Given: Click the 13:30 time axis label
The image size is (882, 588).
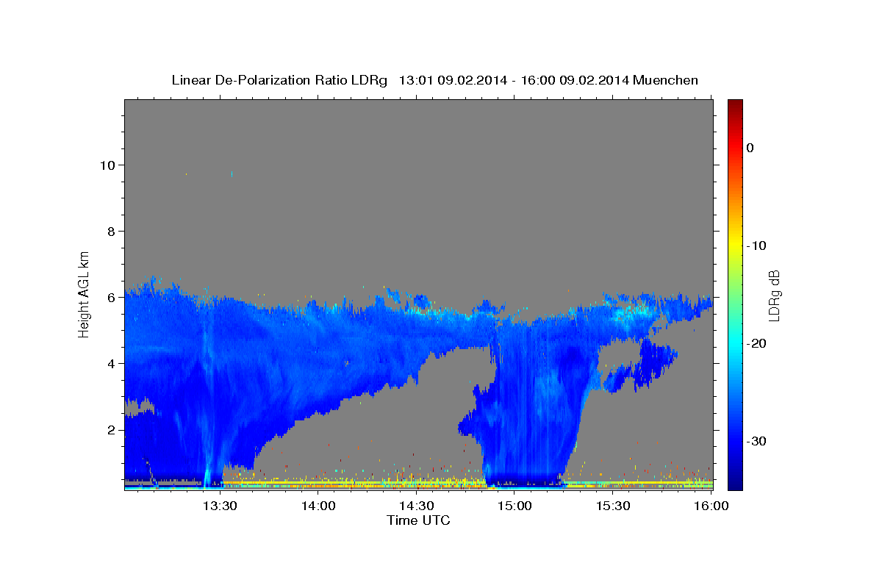Looking at the screenshot, I should coord(219,506).
